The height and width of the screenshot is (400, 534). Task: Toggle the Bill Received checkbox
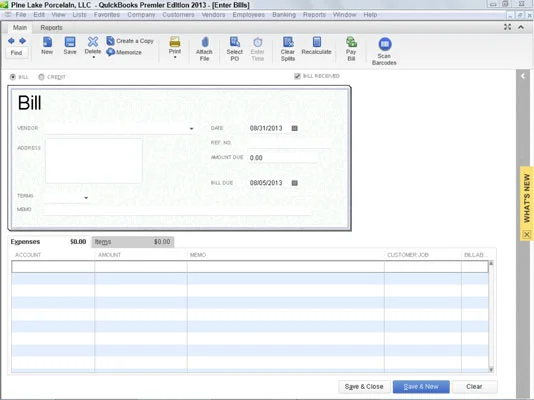[297, 76]
